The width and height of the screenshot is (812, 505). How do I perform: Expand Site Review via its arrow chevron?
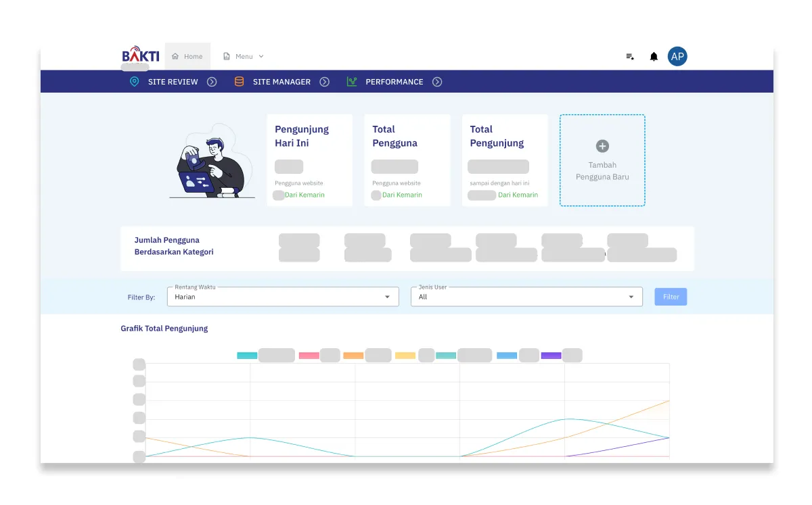(212, 81)
